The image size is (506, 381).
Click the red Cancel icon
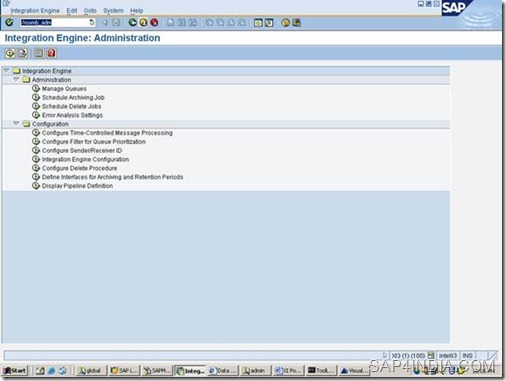tap(154, 22)
